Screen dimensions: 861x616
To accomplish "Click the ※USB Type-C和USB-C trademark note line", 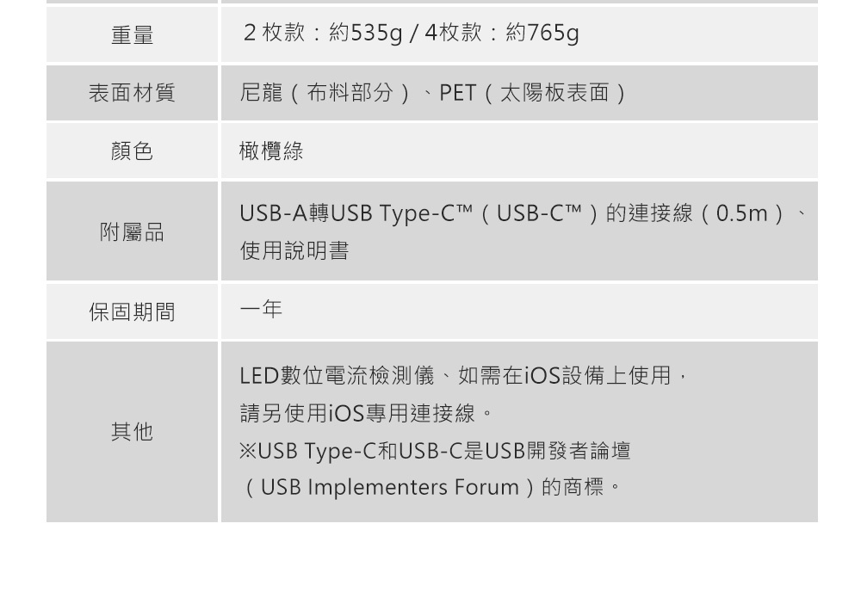I will 435,451.
